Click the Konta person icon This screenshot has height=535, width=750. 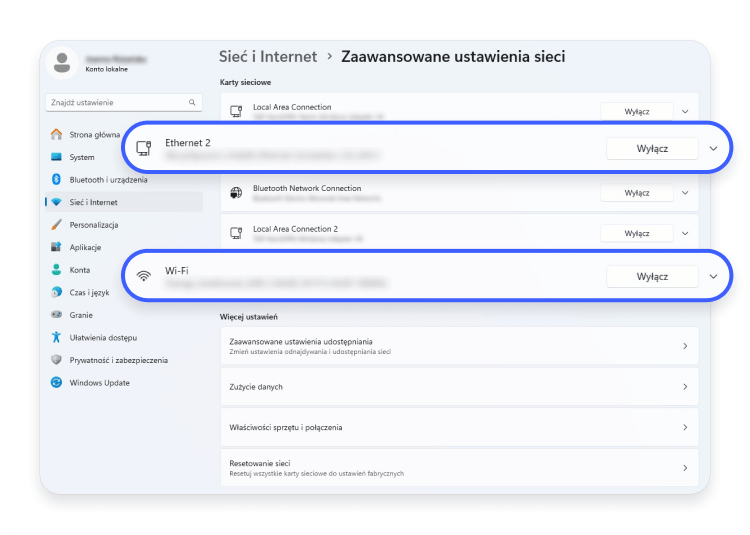coord(56,270)
